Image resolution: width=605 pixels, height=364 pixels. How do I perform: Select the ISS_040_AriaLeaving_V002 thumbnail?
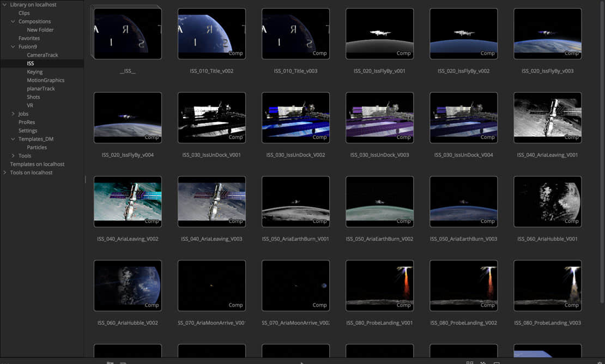pyautogui.click(x=128, y=202)
